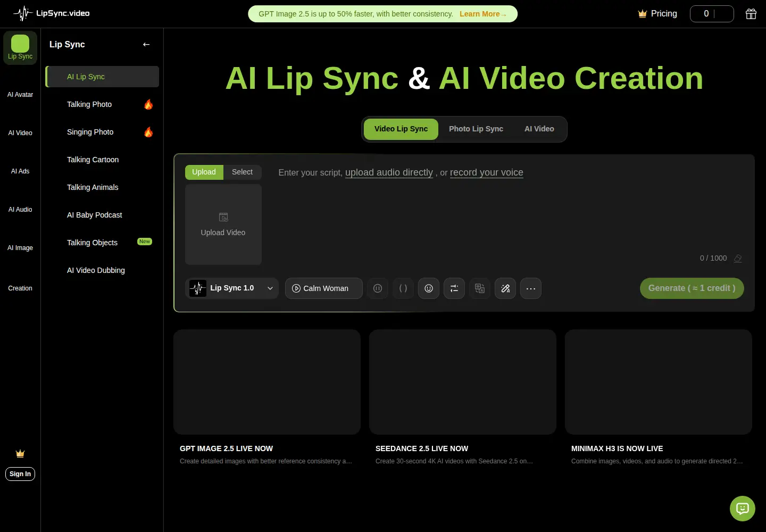766x532 pixels.
Task: Switch to Upload mode toggle
Action: tap(204, 172)
